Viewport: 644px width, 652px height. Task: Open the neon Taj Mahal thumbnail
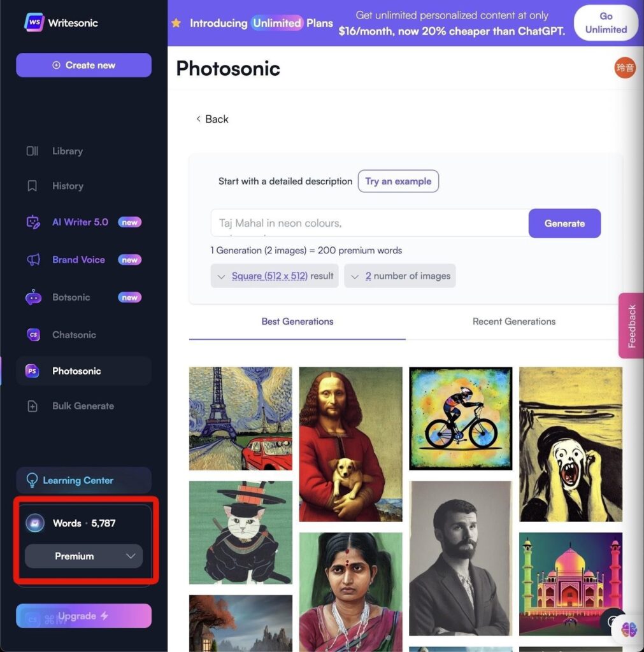571,584
